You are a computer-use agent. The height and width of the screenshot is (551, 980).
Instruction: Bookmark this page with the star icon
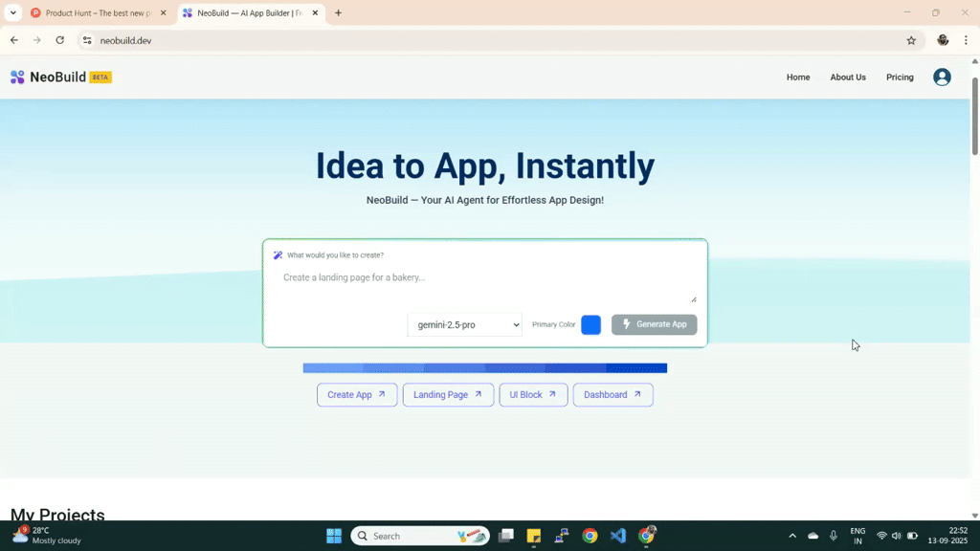pos(911,40)
